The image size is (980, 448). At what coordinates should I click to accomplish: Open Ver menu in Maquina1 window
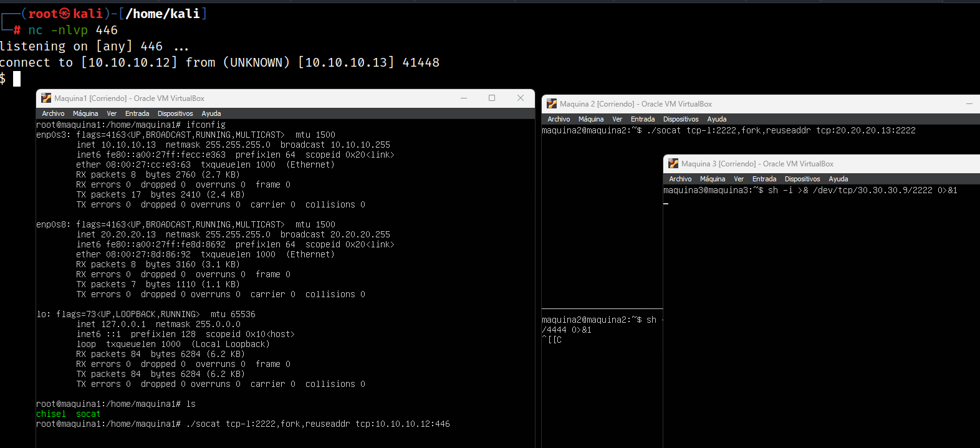(112, 113)
